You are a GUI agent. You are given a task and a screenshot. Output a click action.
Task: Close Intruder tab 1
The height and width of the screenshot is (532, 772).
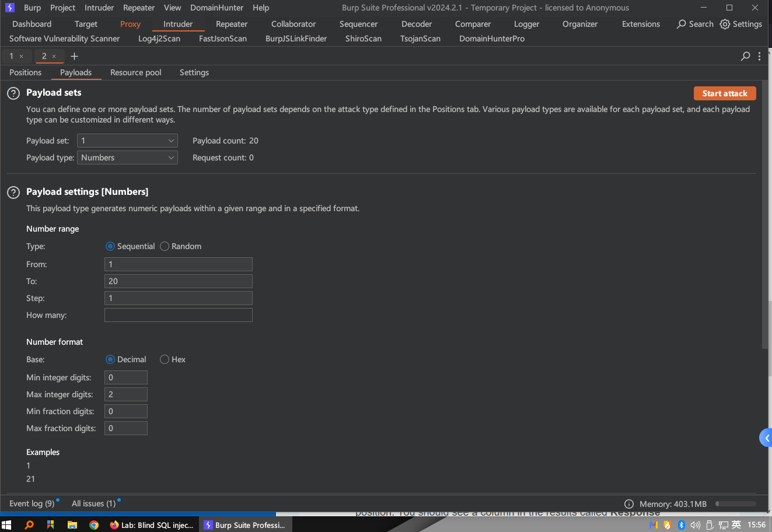point(22,56)
